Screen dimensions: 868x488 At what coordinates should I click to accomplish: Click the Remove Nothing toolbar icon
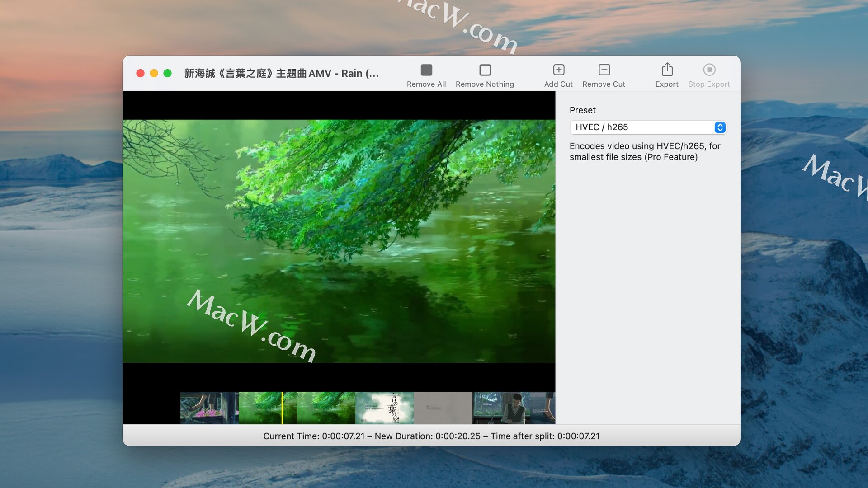coord(485,70)
